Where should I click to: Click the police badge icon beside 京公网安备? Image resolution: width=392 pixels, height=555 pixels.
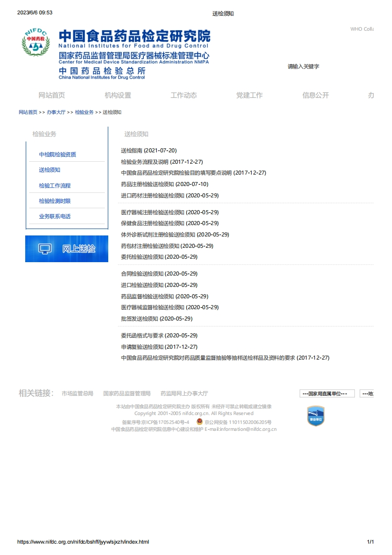click(200, 421)
